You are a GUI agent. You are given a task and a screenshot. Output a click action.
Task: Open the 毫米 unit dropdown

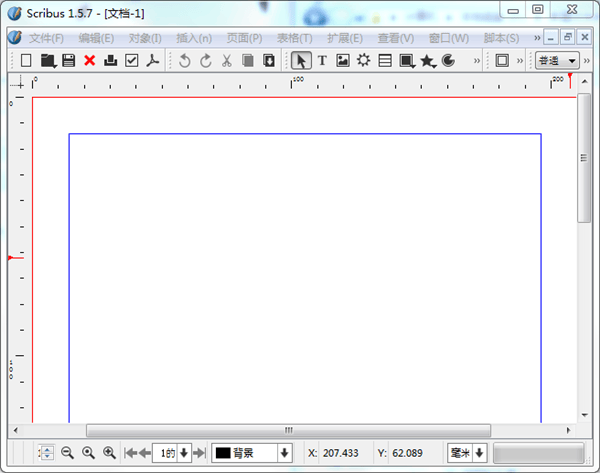click(x=467, y=453)
